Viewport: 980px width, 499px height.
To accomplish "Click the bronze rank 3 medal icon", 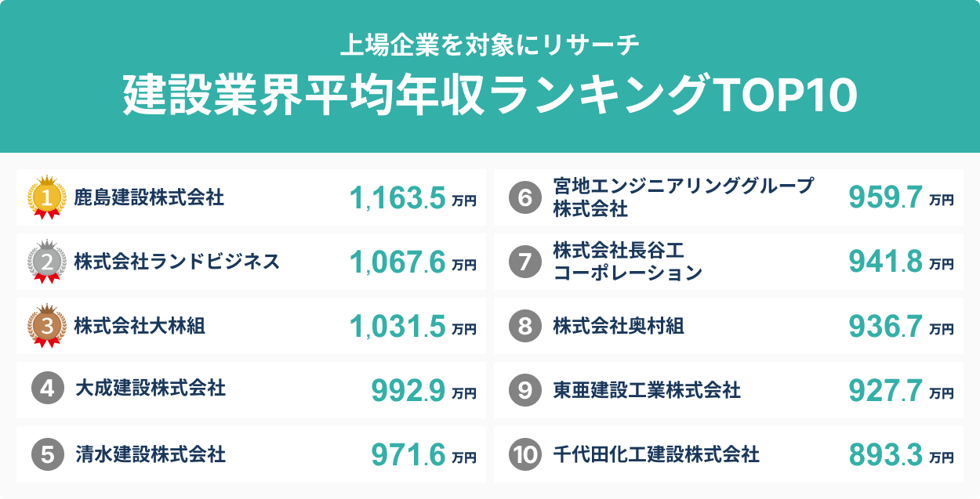I will 46,326.
